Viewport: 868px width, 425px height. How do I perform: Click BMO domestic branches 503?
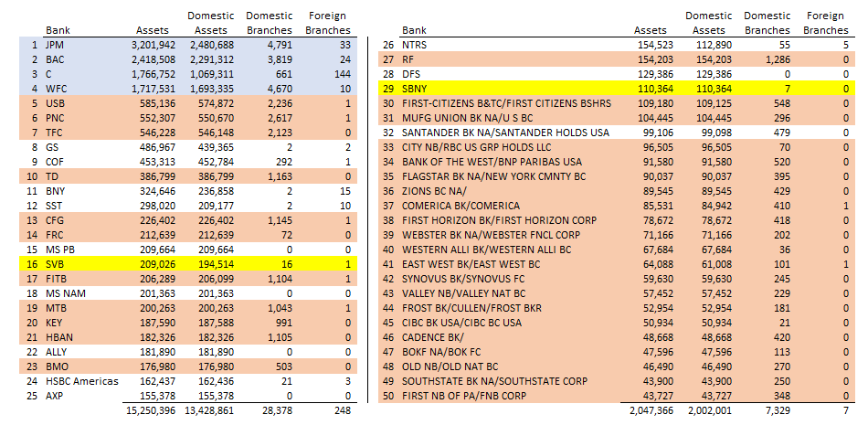click(x=283, y=367)
